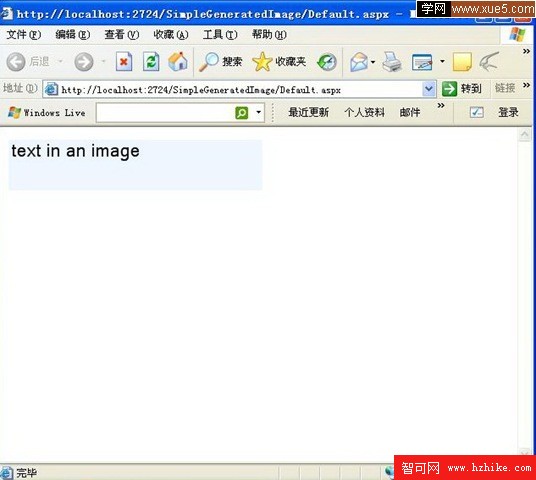536x480 pixels.
Task: Click the IE icon in the status bar
Action: (x=6, y=472)
